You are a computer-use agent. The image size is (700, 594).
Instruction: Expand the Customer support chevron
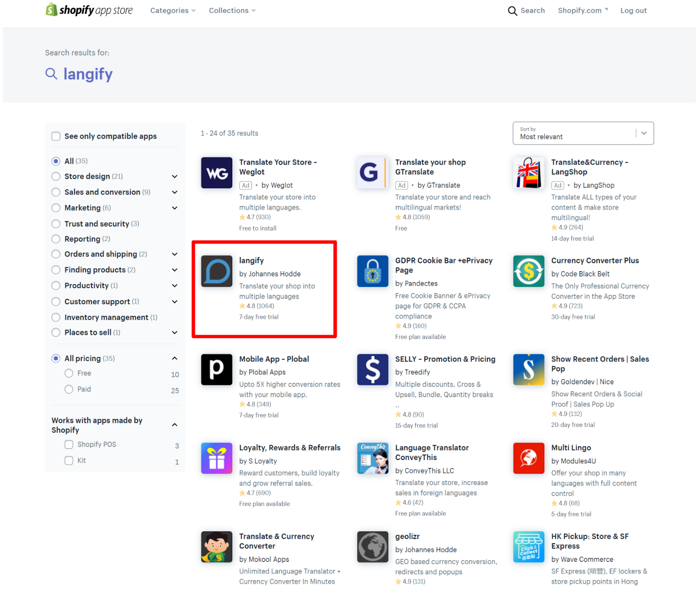[x=175, y=301]
